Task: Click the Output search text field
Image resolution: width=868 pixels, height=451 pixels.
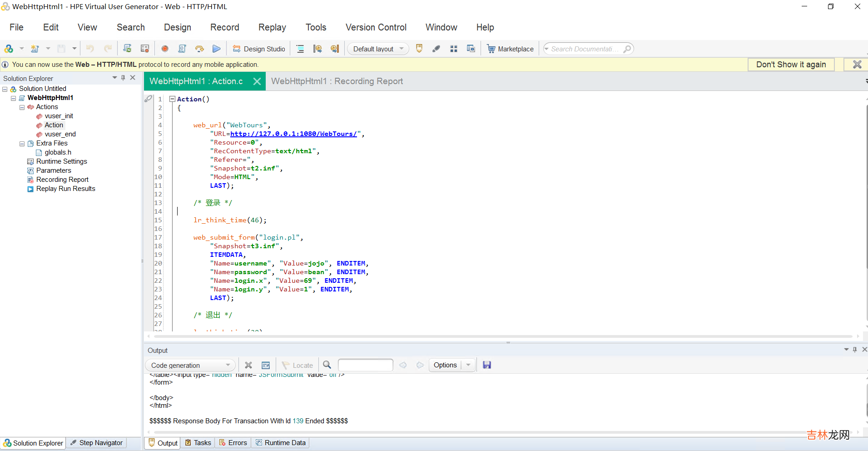Action: tap(365, 365)
